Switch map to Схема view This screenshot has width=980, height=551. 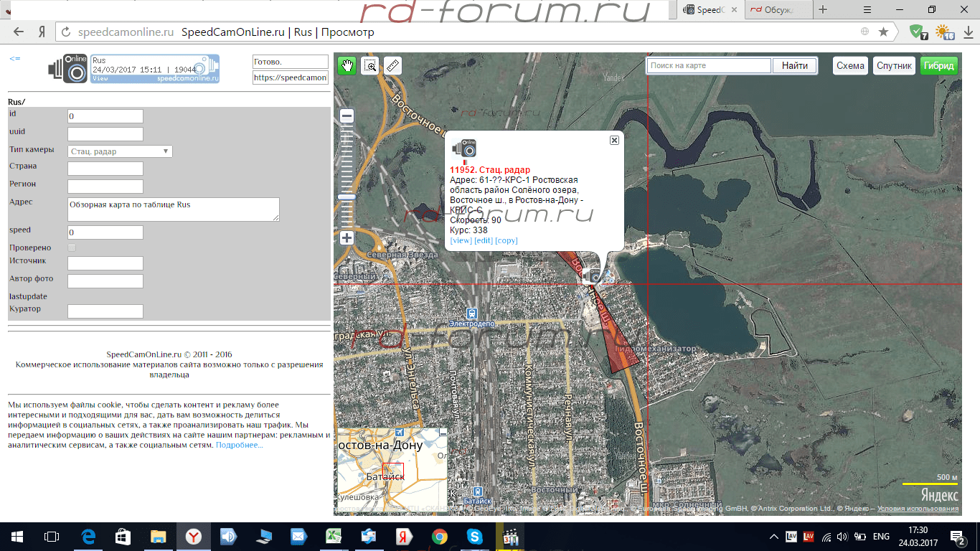850,66
